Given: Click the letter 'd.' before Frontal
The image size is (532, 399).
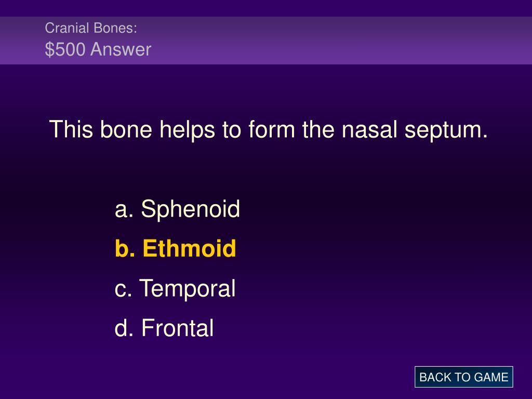Looking at the screenshot, I should (124, 328).
